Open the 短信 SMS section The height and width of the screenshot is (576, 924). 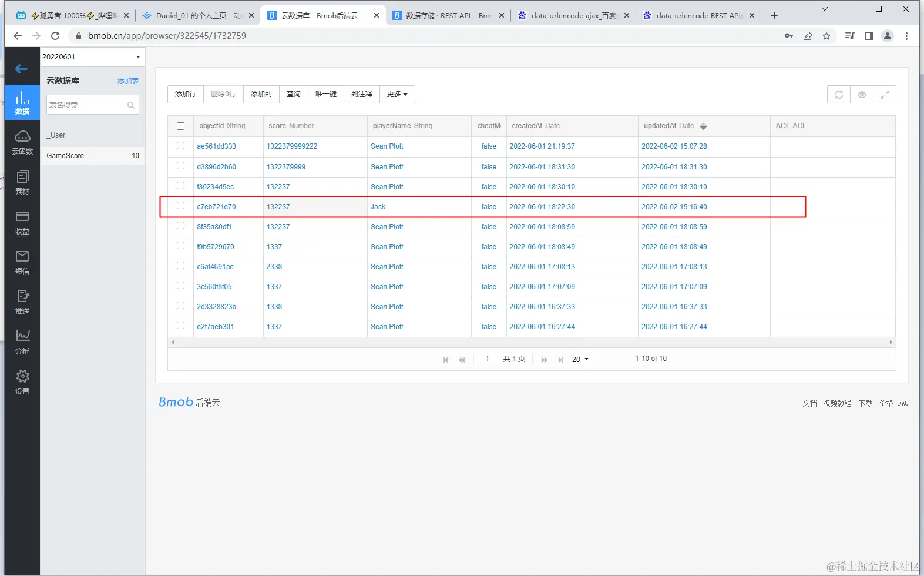point(22,262)
